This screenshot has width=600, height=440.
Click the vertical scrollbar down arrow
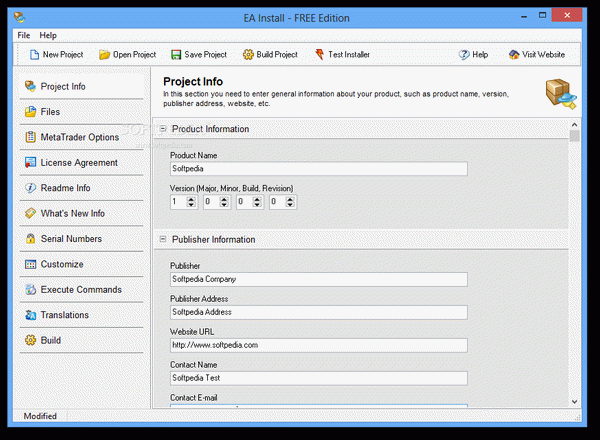575,401
